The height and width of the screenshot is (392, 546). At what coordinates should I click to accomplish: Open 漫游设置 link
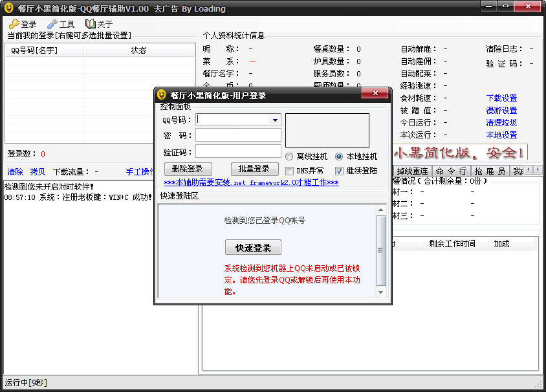[501, 111]
